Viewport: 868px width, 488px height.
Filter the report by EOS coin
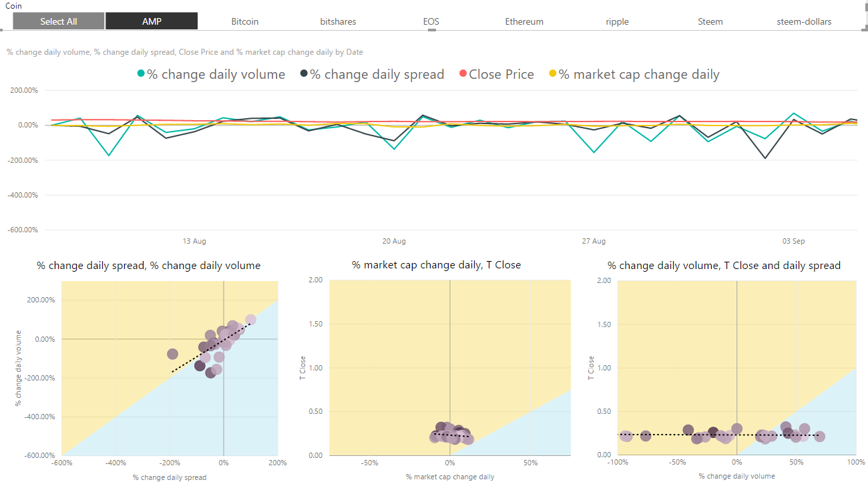pos(431,21)
